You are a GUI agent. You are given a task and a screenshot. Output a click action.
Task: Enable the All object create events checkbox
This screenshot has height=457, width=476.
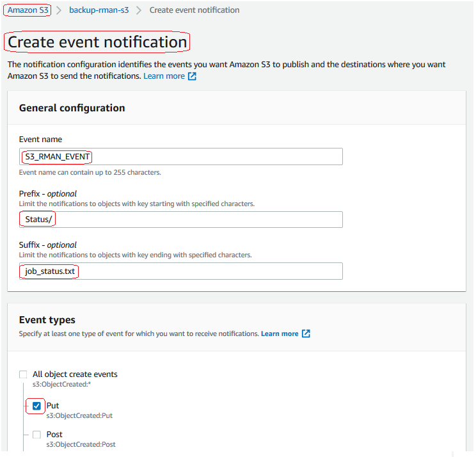23,374
